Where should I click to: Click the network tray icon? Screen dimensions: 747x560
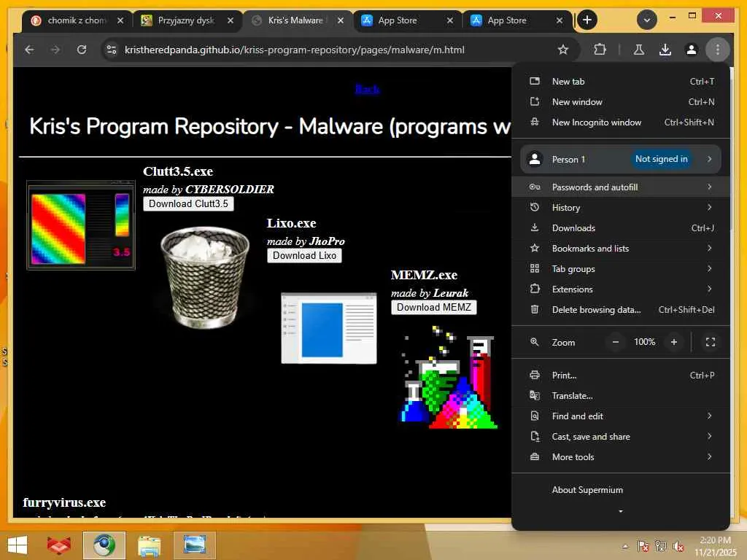[660, 546]
